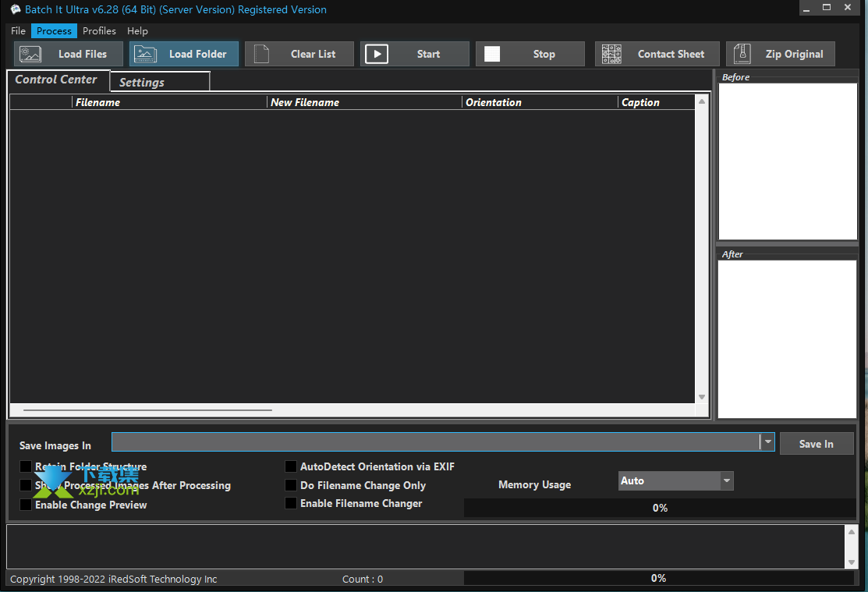Viewport: 868px width, 592px height.
Task: Toggle Show Processed Images After Processing
Action: click(x=26, y=485)
